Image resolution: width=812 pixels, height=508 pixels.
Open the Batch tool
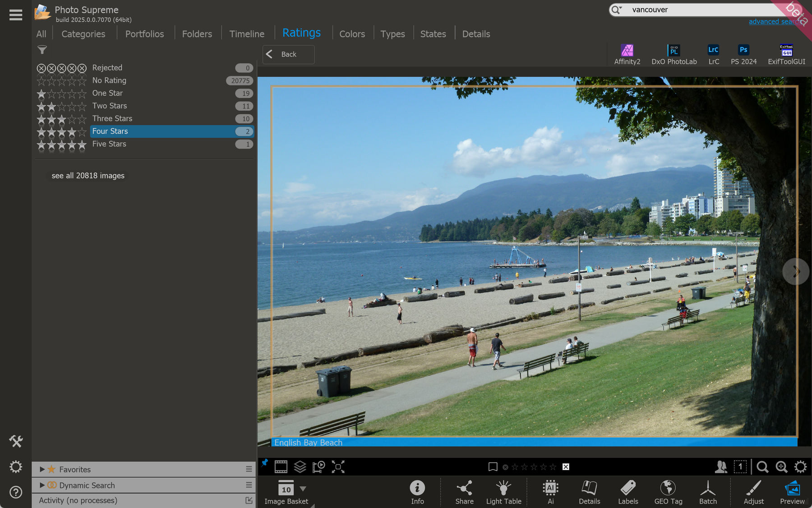tap(708, 492)
